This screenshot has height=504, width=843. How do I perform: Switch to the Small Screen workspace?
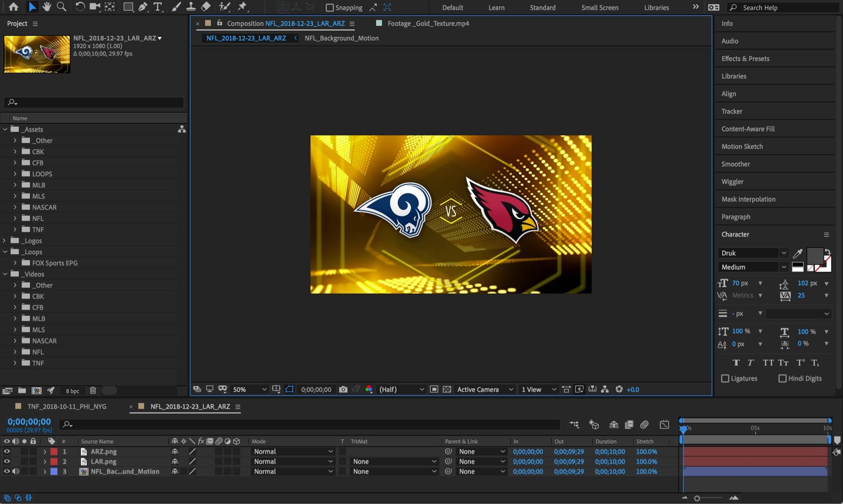[x=600, y=7]
